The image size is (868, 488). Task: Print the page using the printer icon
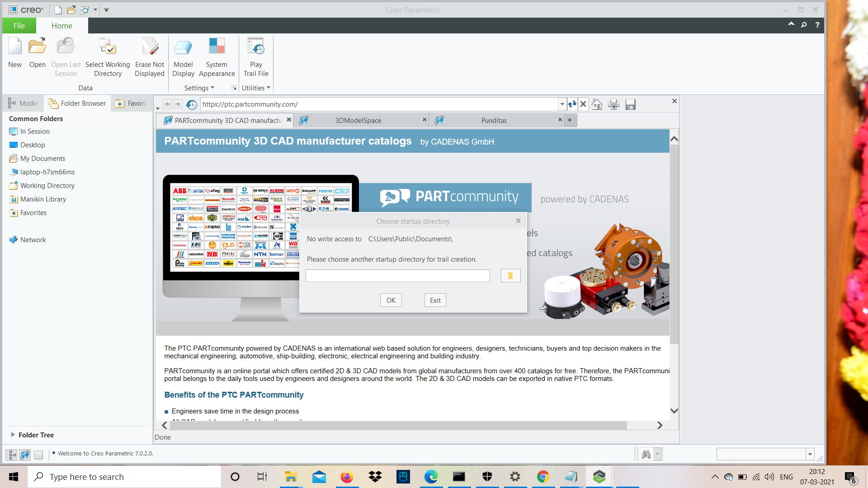(613, 104)
